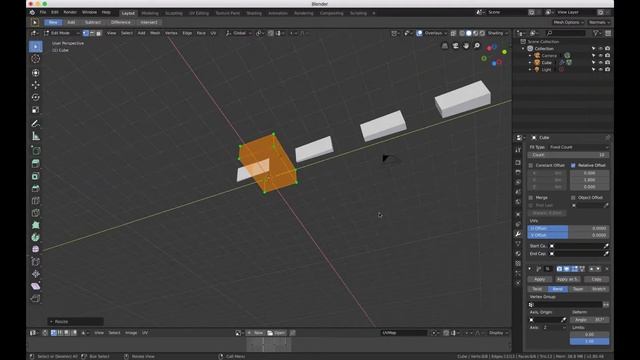Open the Mesh menu in viewport header
Viewport: 640px width, 360px height.
tap(155, 33)
